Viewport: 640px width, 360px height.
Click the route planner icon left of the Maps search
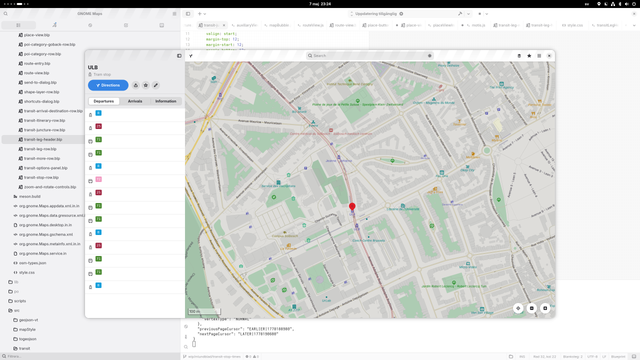(x=191, y=56)
